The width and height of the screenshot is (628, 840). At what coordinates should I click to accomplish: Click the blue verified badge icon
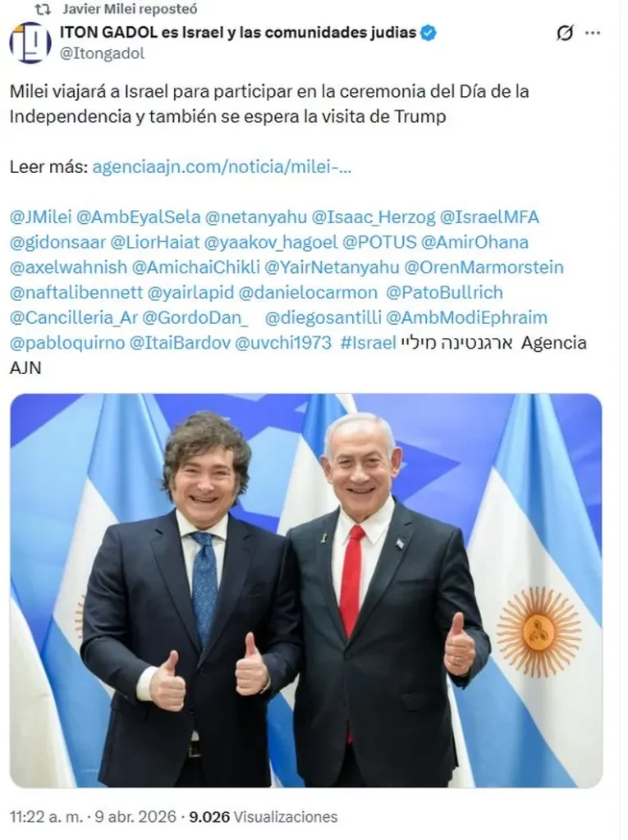(429, 33)
